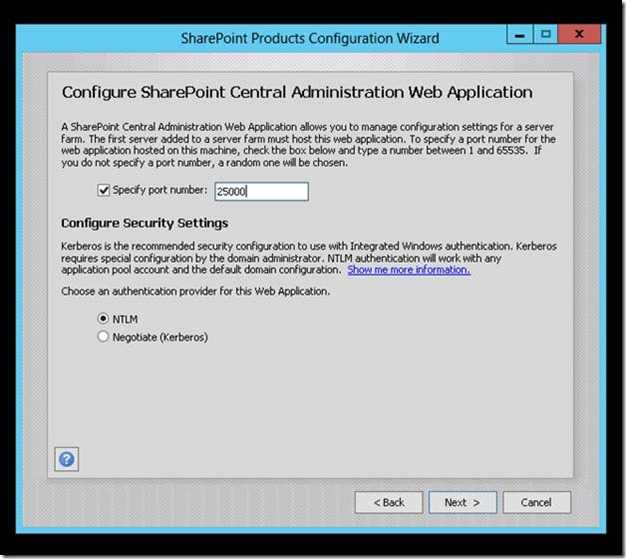Cancel the configuration wizard
Viewport: 626px width, 559px height.
click(537, 502)
